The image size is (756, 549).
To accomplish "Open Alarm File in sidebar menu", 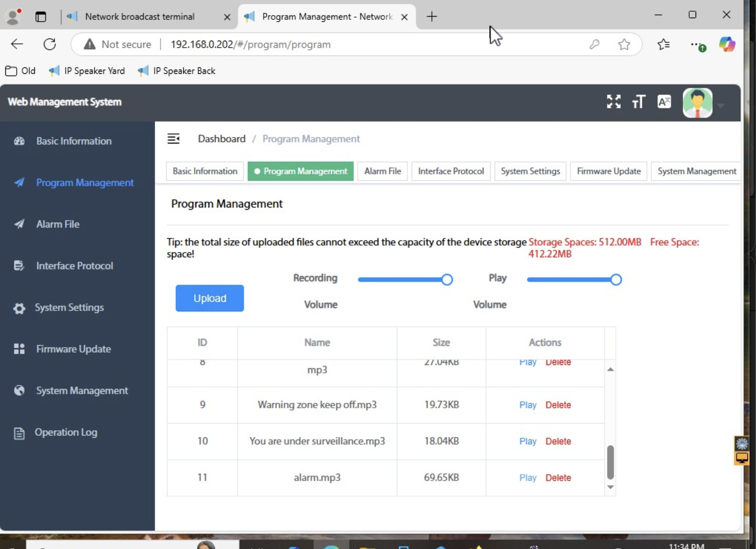I will [x=58, y=224].
